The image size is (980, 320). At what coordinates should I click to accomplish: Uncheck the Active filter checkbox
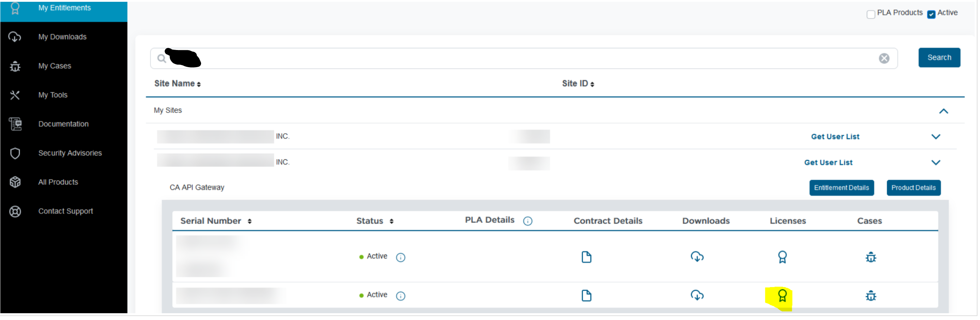(931, 14)
